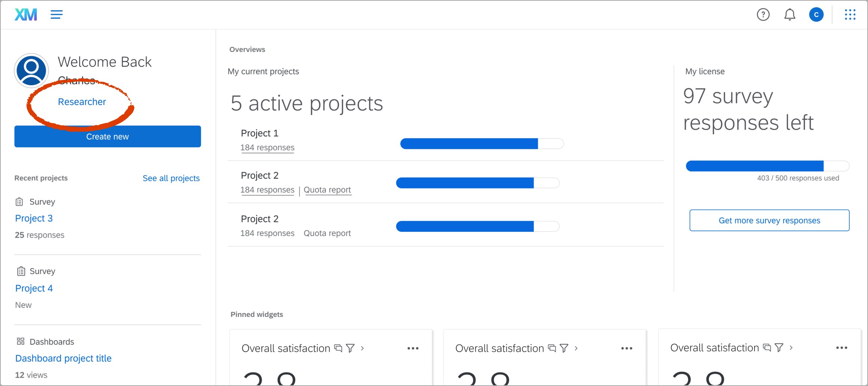This screenshot has width=868, height=386.
Task: Open the account avatar labeled C
Action: (816, 15)
